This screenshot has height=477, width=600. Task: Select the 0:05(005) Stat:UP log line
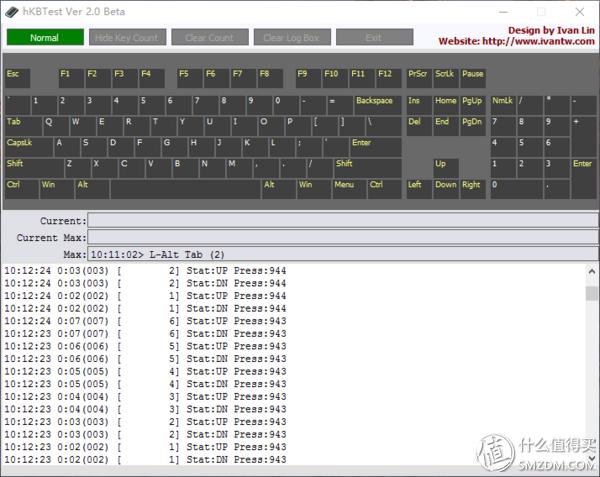(x=145, y=371)
